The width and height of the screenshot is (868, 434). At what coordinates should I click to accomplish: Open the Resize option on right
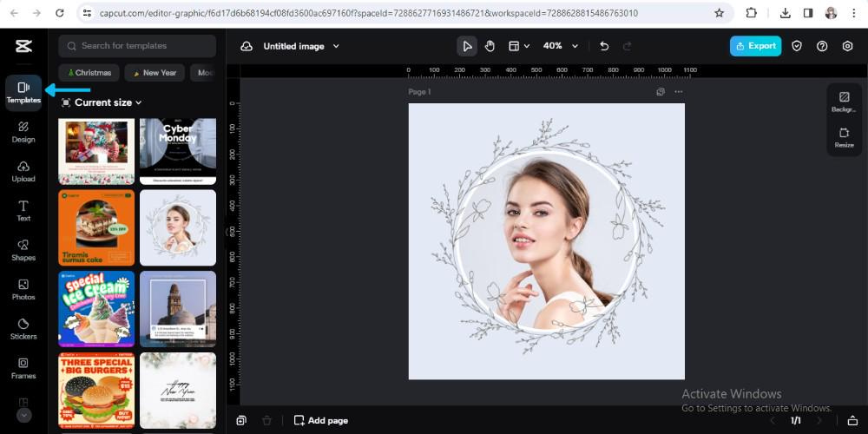click(x=845, y=138)
